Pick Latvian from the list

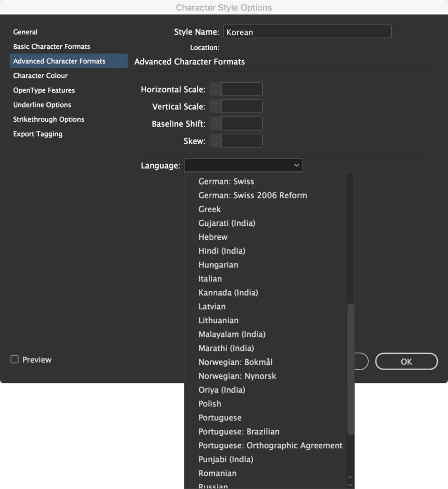point(266,306)
